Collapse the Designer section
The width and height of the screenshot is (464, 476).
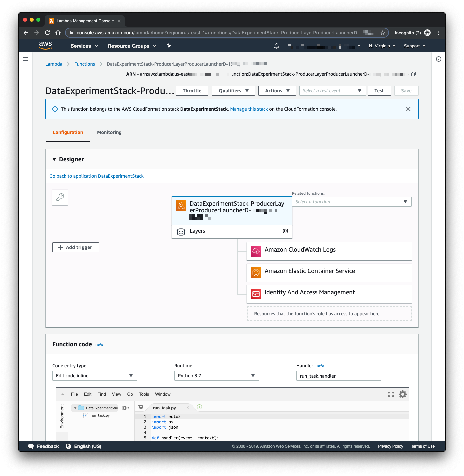pyautogui.click(x=54, y=159)
